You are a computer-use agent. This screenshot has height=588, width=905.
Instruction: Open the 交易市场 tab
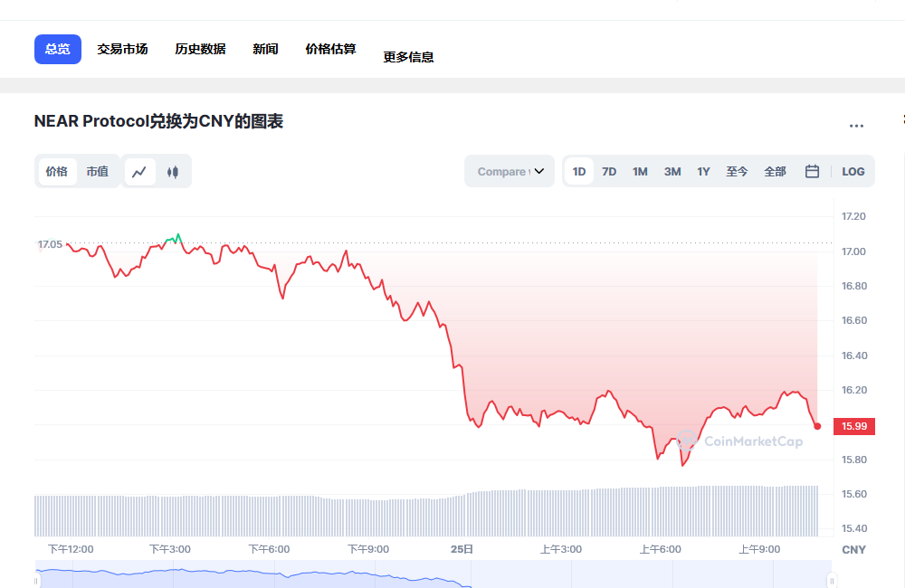[x=122, y=49]
